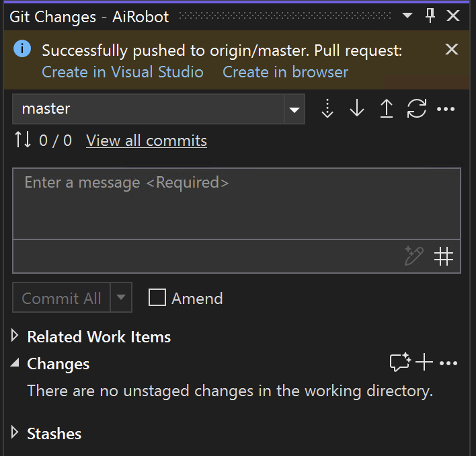Image resolution: width=476 pixels, height=456 pixels.
Task: Expand the Stashes section
Action: 14,432
